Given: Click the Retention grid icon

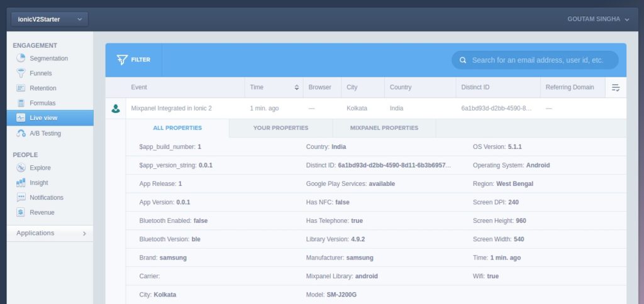Looking at the screenshot, I should [x=21, y=88].
